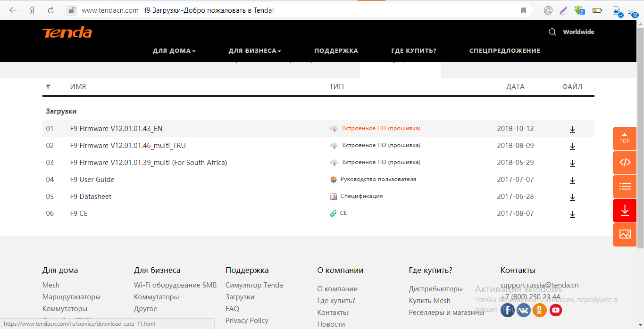Click the orange list side button
Image resolution: width=644 pixels, height=329 pixels.
point(625,186)
